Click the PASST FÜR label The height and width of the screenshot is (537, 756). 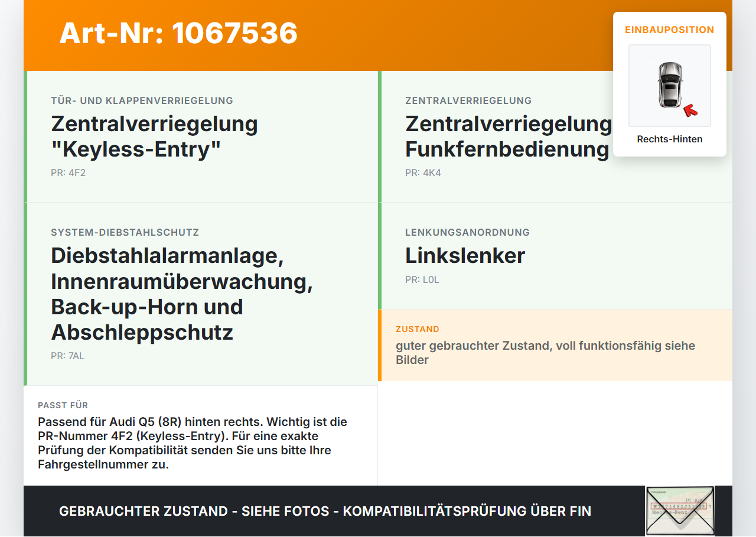(x=63, y=405)
